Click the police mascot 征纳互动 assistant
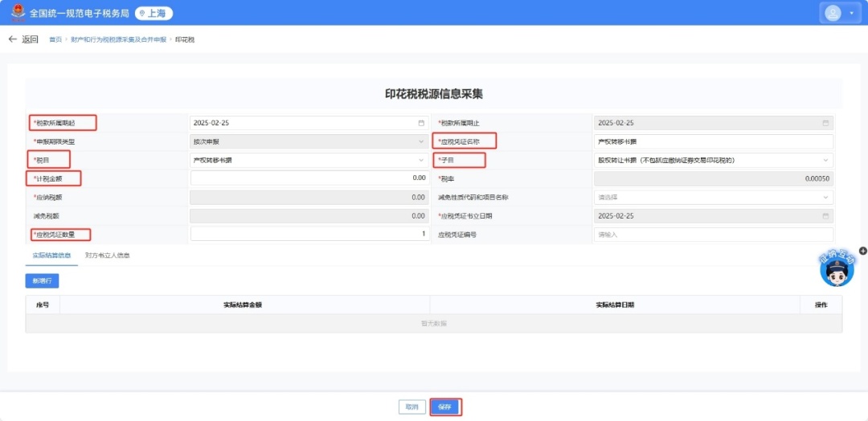 (x=837, y=269)
